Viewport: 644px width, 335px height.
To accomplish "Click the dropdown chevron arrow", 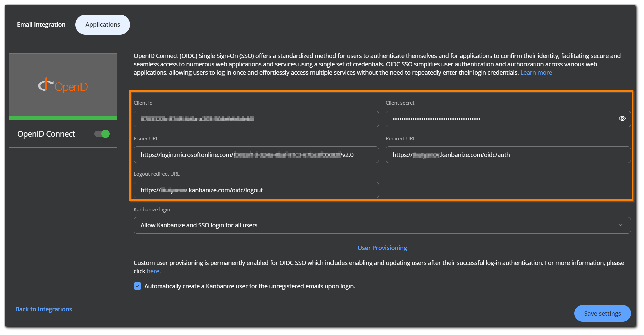I will (x=620, y=225).
